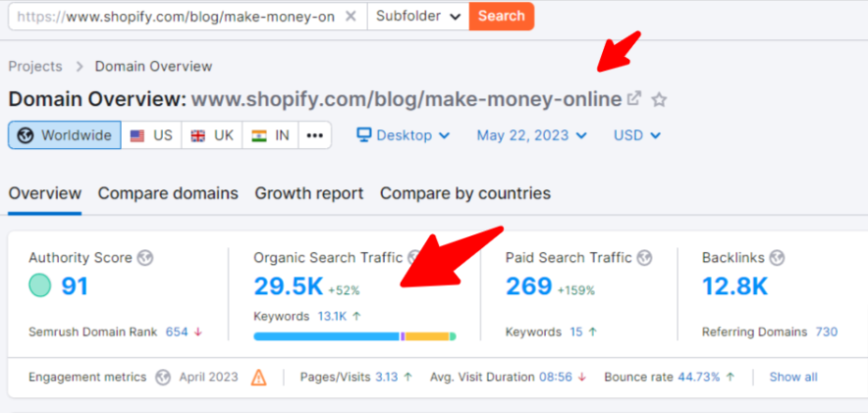This screenshot has height=413, width=868.
Task: Click the April 2023 engagement date label
Action: (x=209, y=377)
